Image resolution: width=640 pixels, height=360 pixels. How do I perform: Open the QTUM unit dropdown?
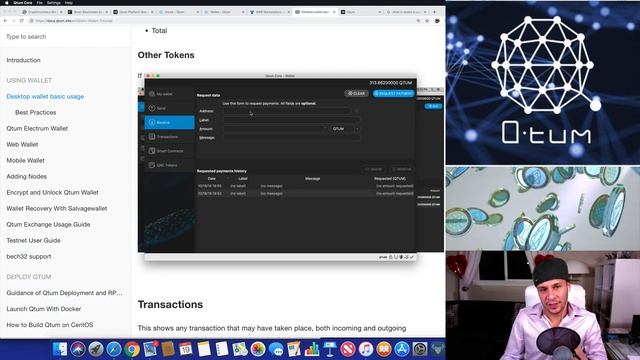pos(345,129)
